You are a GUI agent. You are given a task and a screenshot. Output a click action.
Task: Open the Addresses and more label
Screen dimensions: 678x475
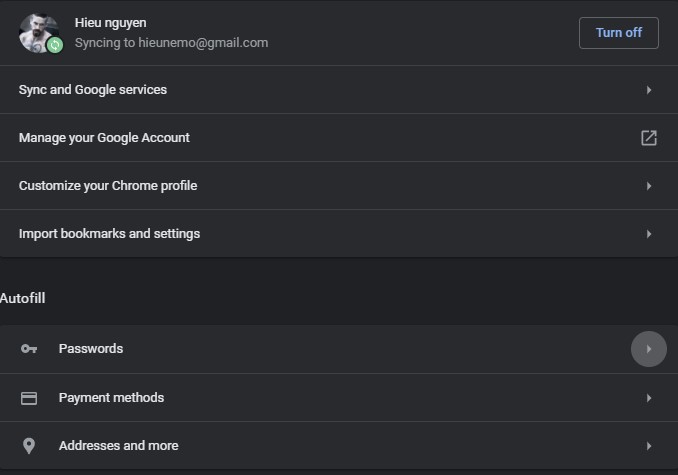[118, 446]
